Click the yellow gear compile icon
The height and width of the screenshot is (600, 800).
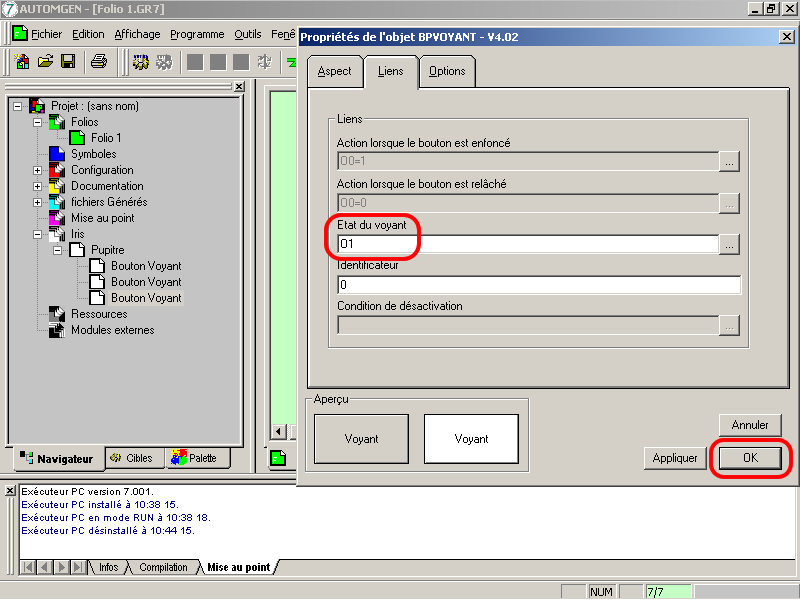point(141,62)
